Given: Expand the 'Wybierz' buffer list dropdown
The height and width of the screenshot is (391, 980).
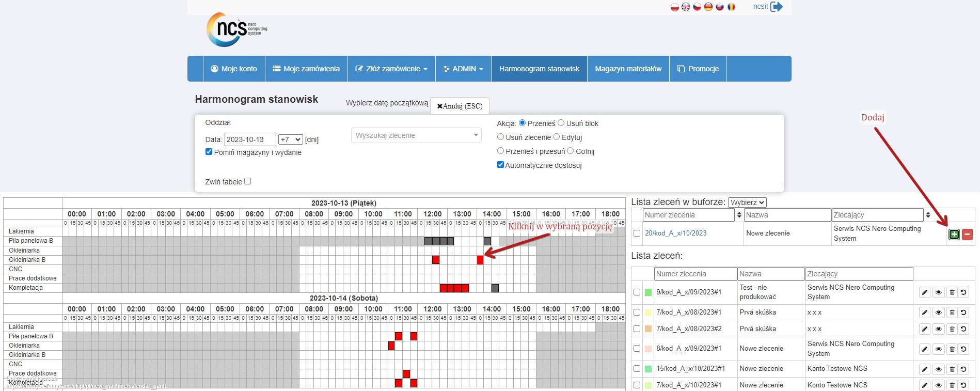Looking at the screenshot, I should pos(747,202).
